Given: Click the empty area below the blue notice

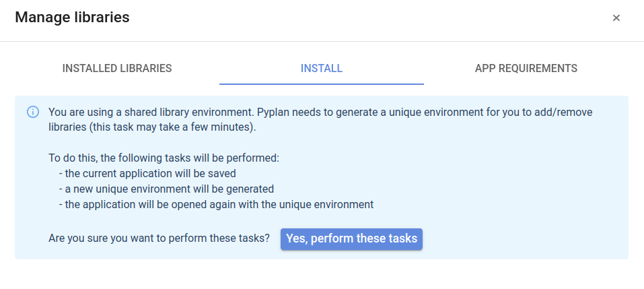Looking at the screenshot, I should click(322, 274).
